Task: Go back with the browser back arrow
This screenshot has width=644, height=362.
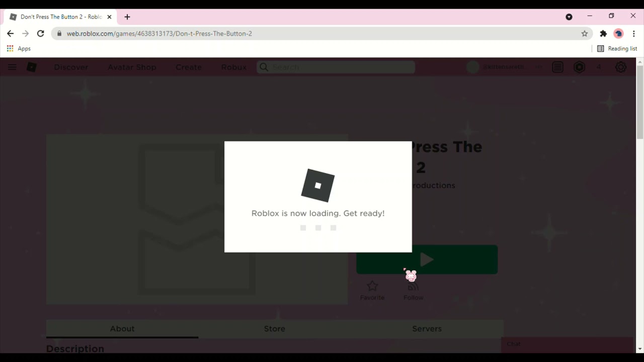Action: click(11, 34)
